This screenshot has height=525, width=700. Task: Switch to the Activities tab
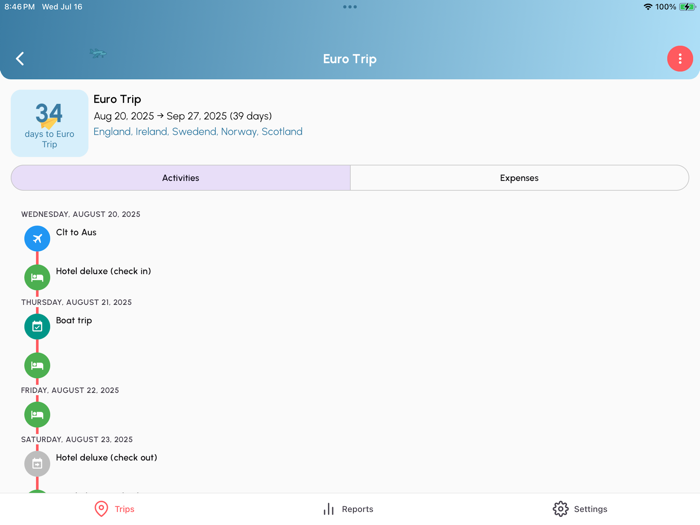tap(181, 178)
